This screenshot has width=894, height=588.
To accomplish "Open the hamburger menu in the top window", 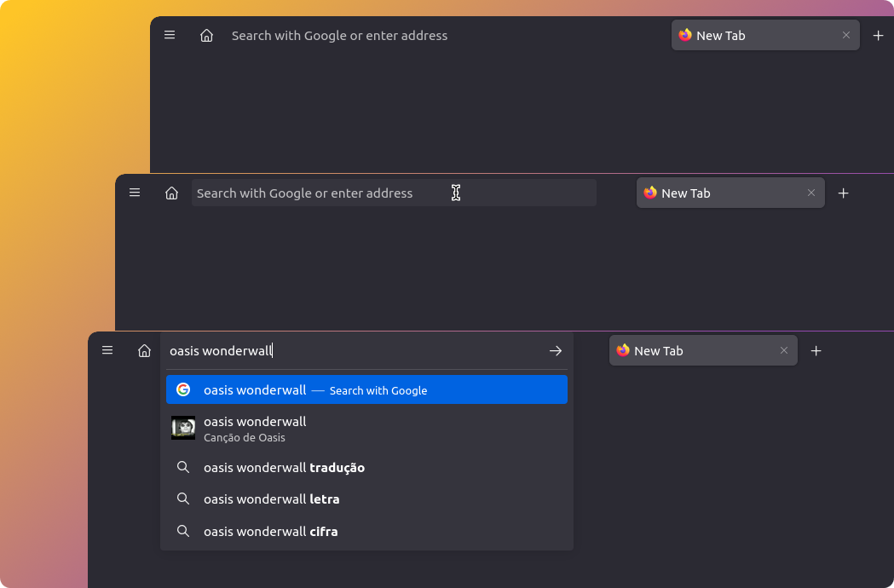I will pos(170,35).
